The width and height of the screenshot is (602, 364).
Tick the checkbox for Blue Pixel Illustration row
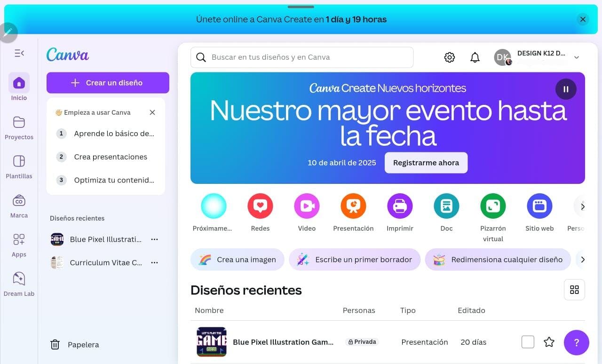point(528,342)
